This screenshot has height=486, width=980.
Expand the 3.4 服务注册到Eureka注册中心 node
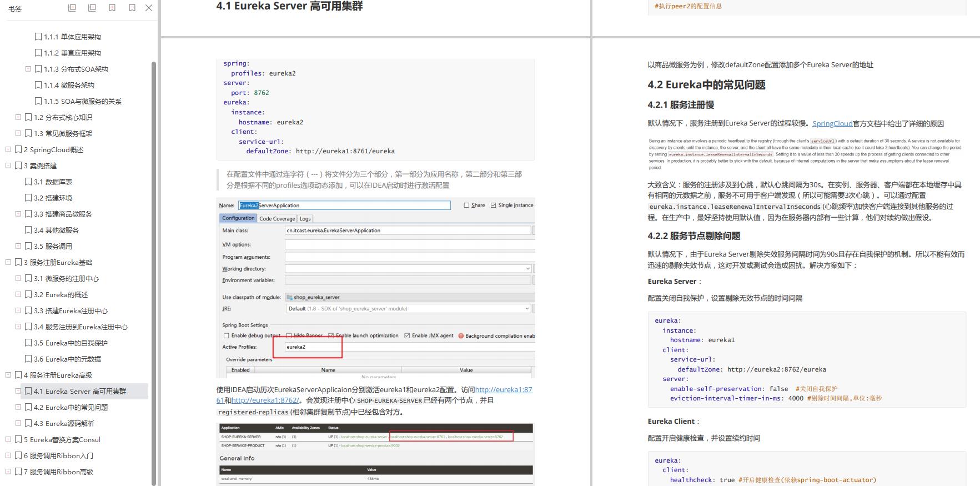click(18, 327)
